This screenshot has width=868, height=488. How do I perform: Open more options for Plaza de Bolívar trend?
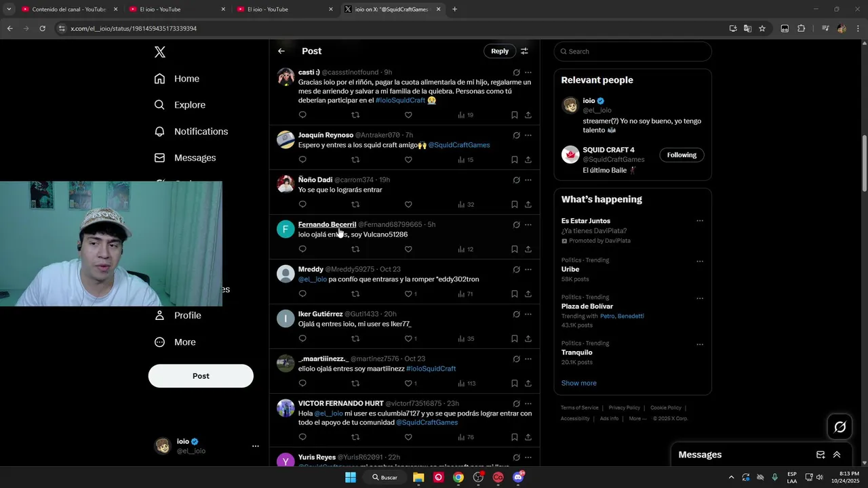[x=700, y=299]
